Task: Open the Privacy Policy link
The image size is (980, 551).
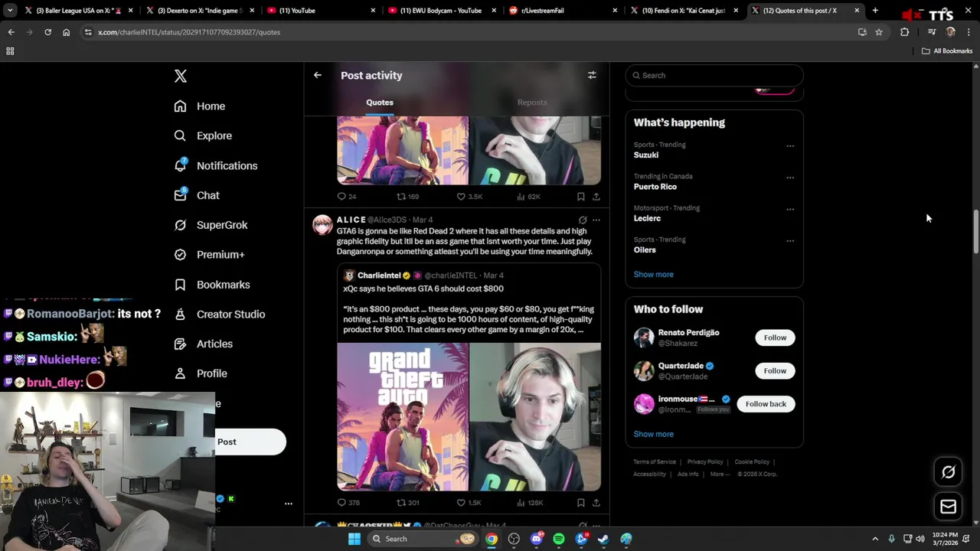Action: 705,462
